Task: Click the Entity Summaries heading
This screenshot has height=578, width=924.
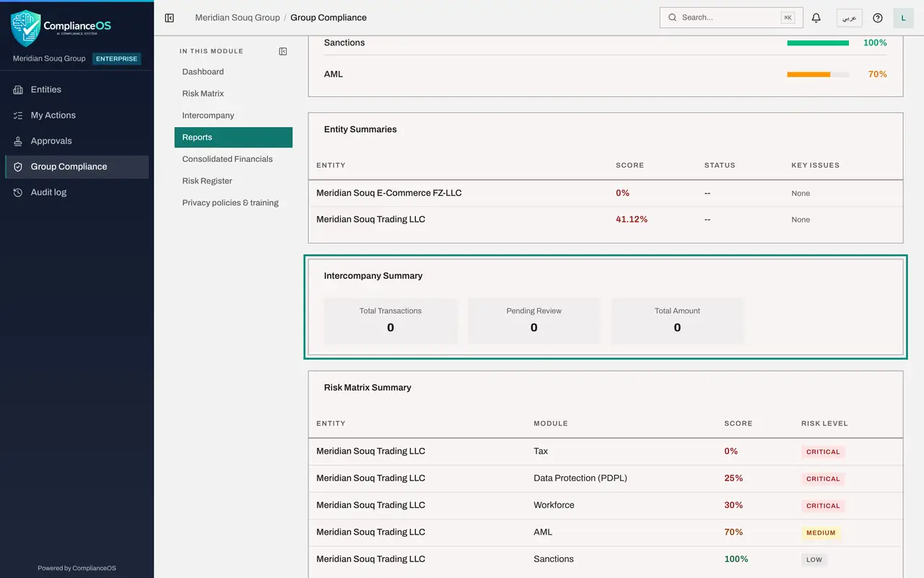Action: (x=360, y=129)
